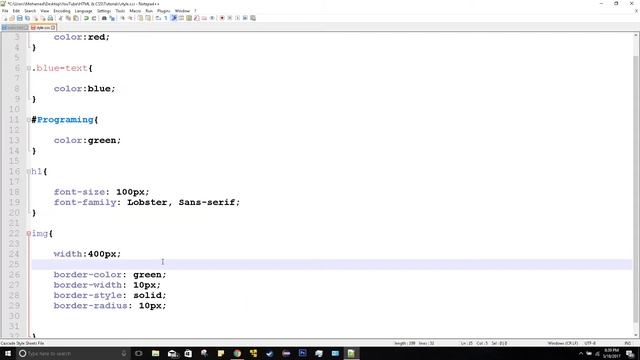This screenshot has height=360, width=640.
Task: Open Windows (CR LF) line ending selector
Action: pos(562,343)
